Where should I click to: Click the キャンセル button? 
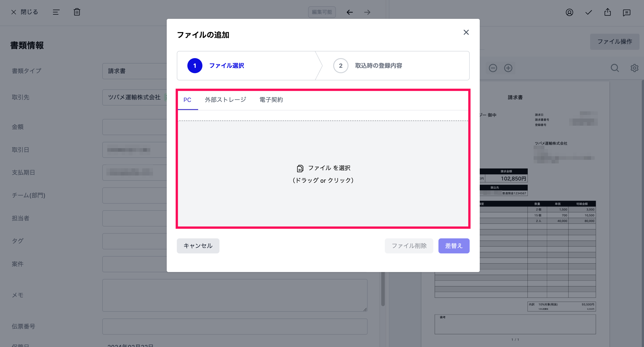coord(198,246)
